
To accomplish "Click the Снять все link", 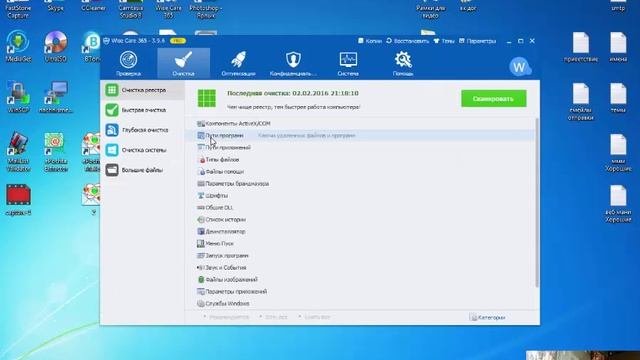I will 317,317.
